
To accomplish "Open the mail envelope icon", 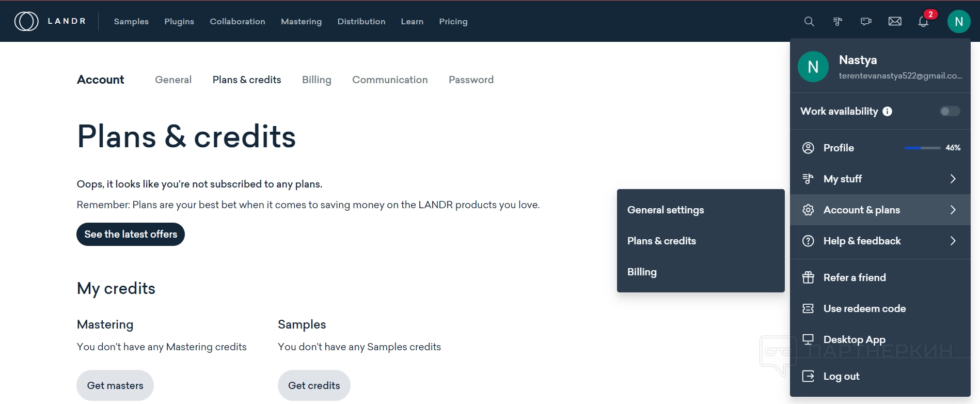I will [x=895, y=22].
